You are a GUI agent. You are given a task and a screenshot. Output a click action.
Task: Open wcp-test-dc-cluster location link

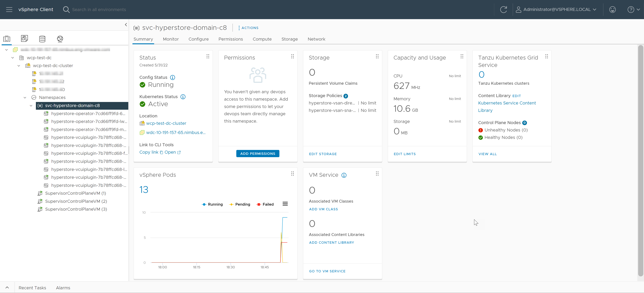click(166, 123)
